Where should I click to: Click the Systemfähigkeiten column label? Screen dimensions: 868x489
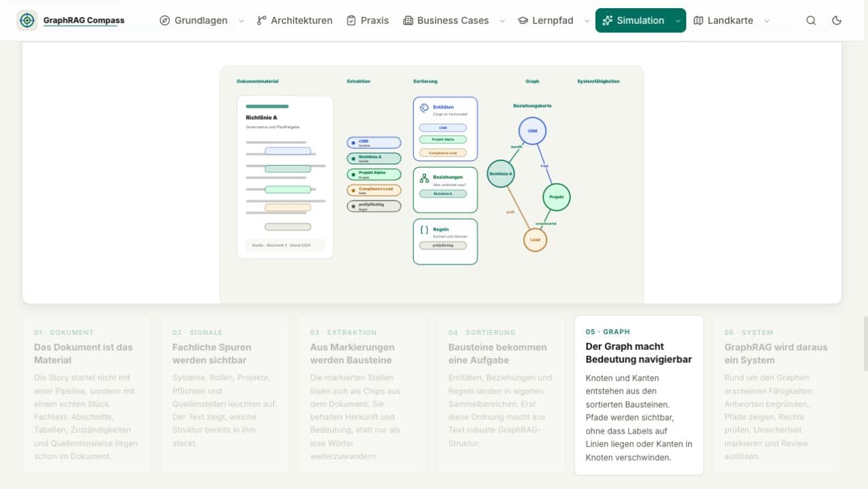pyautogui.click(x=598, y=81)
